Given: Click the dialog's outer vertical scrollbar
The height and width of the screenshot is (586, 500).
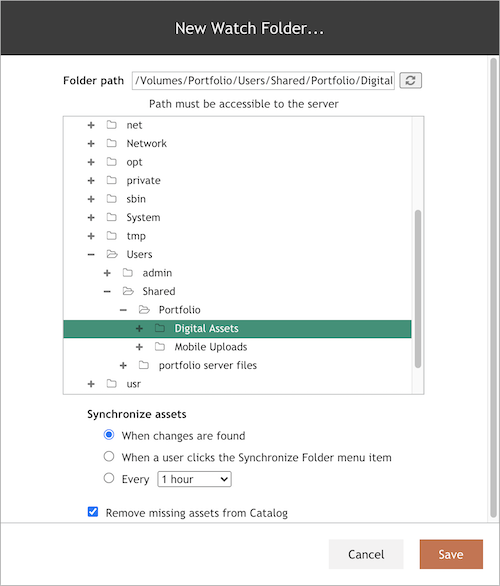Looking at the screenshot, I should 494,288.
